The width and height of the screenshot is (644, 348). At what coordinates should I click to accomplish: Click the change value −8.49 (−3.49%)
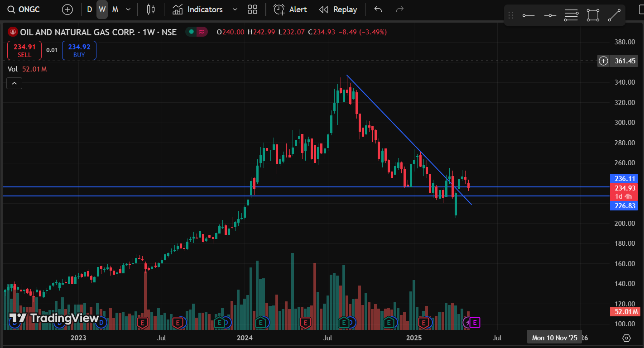363,32
